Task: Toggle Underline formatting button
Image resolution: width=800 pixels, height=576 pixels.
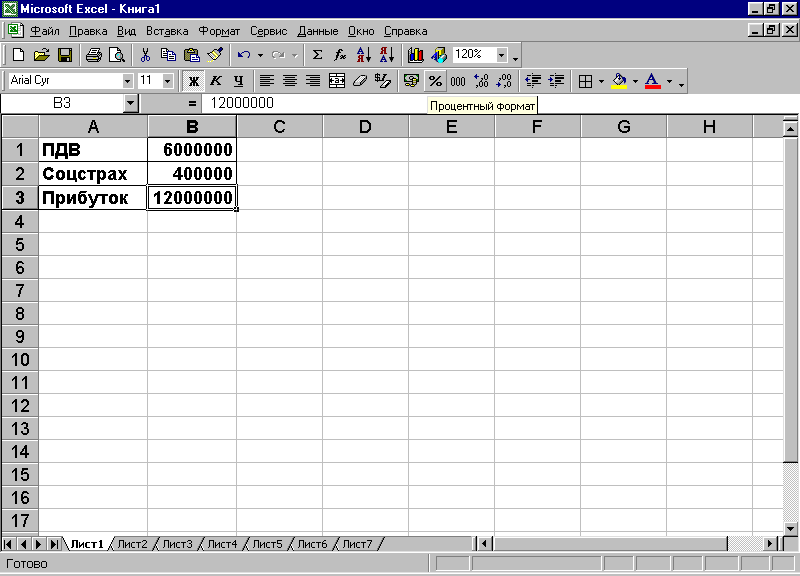Action: [238, 81]
